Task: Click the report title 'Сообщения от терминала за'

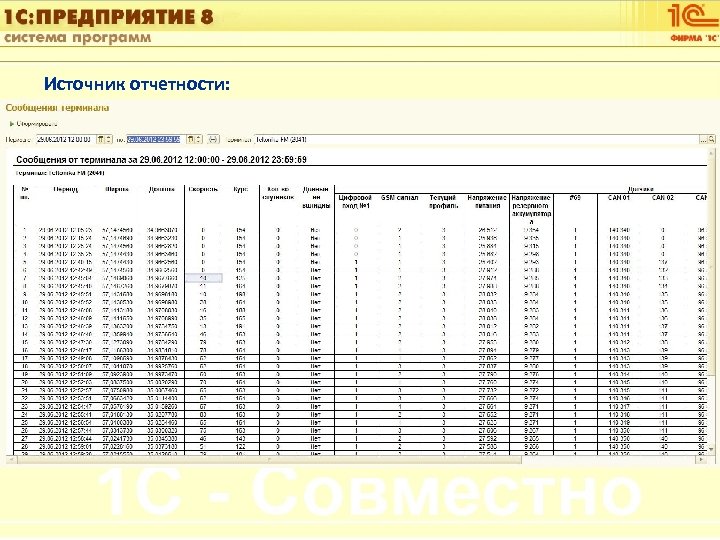Action: (161, 160)
